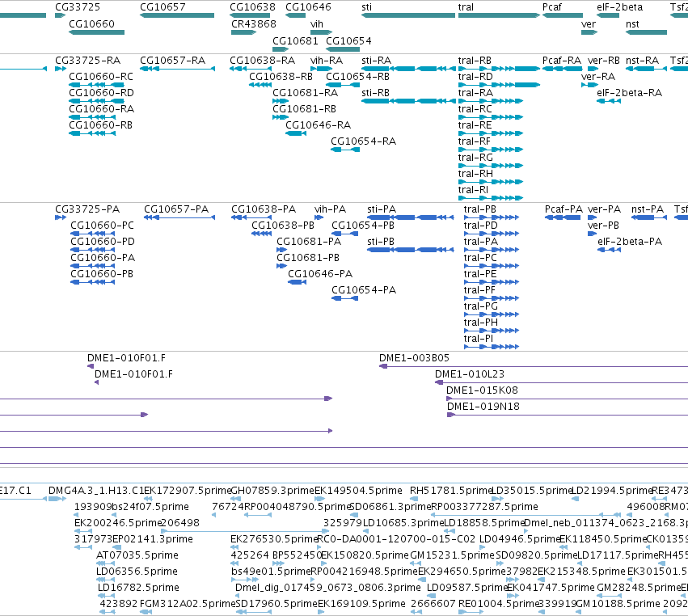
Task: Click the CG10657 gene bar glyph
Action: click(x=177, y=15)
